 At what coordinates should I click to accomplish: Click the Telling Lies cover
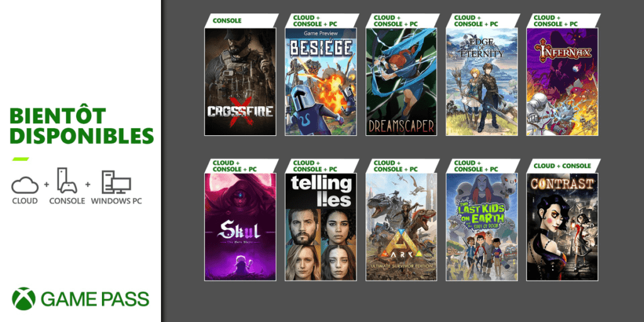click(x=321, y=226)
